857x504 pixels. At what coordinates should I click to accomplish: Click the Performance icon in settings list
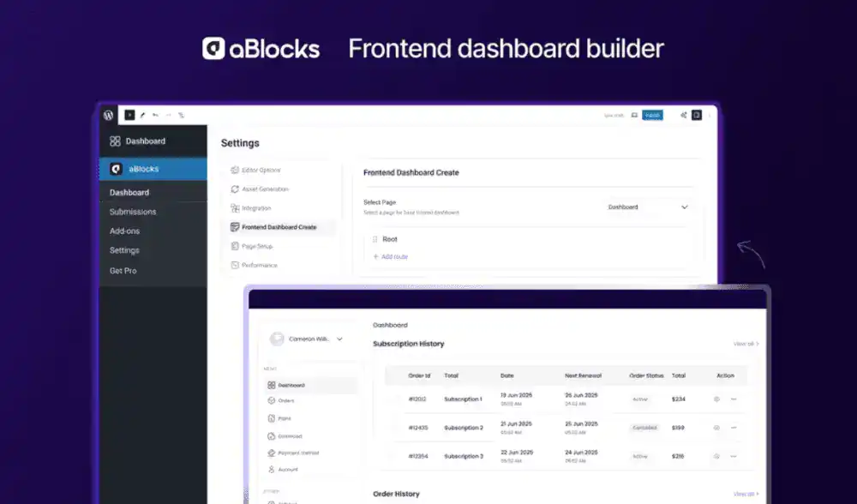pyautogui.click(x=235, y=266)
